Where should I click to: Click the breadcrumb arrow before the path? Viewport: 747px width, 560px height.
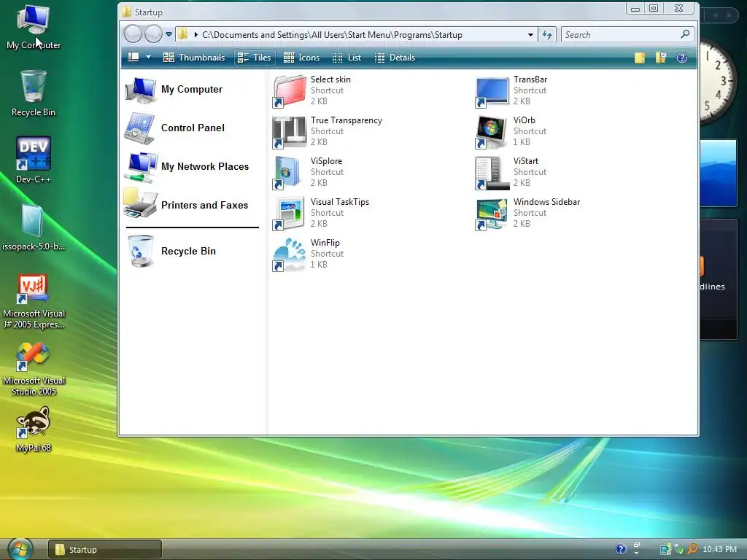pyautogui.click(x=196, y=35)
